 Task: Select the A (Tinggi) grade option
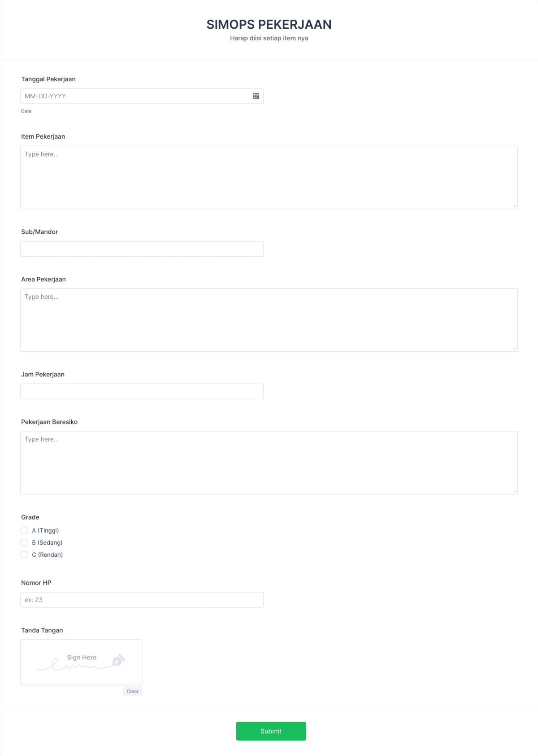[x=24, y=530]
